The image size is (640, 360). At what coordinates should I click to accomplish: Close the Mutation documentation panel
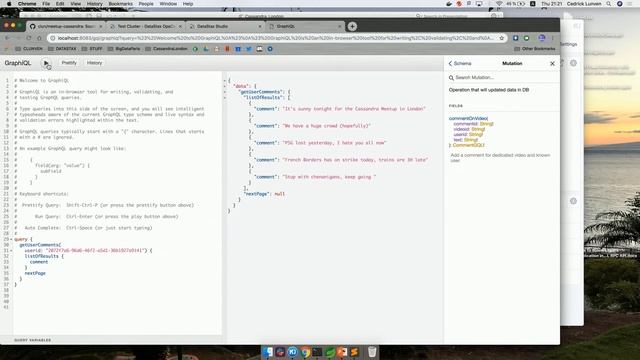[x=552, y=64]
